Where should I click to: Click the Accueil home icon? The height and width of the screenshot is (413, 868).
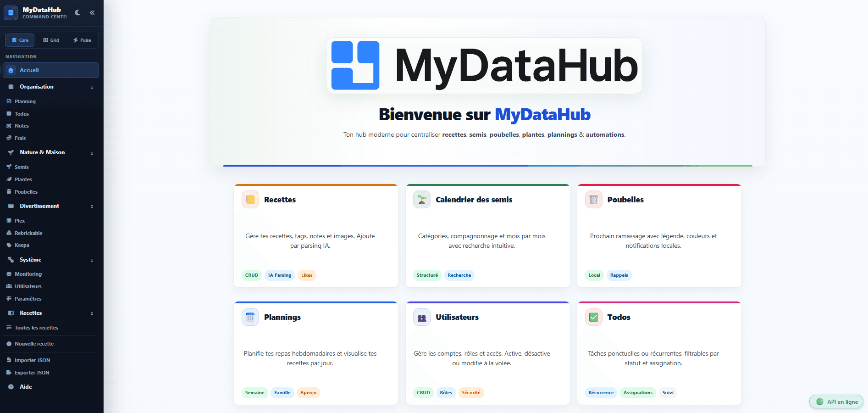pos(11,70)
